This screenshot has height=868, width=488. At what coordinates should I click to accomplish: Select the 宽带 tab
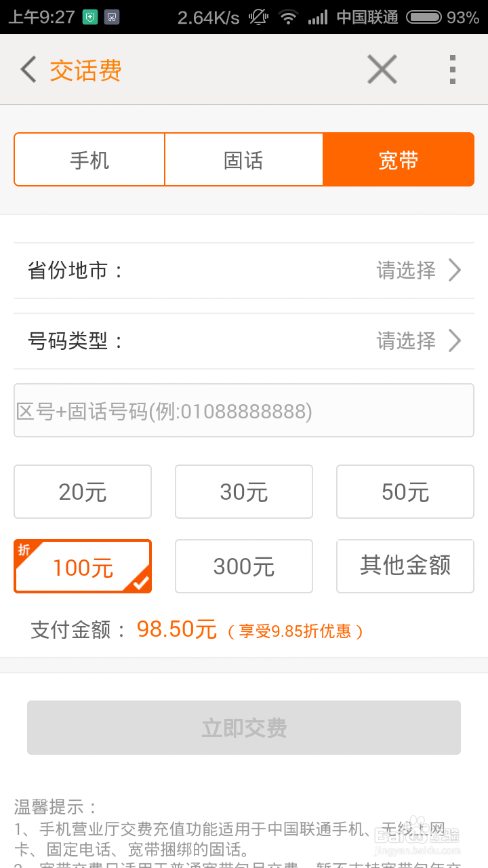[x=399, y=160]
